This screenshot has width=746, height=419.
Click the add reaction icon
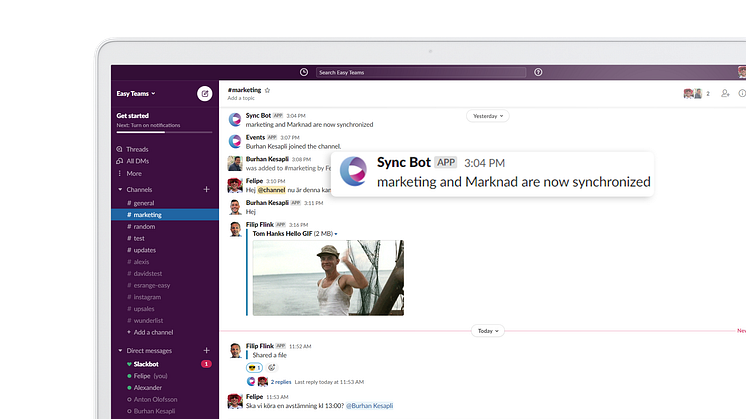(272, 368)
